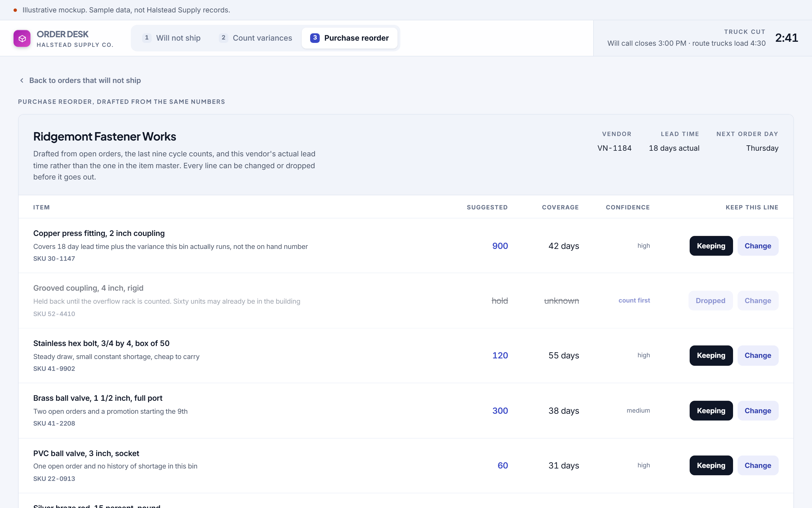Toggle Keeping for Copper press fitting line
The image size is (812, 508).
point(711,246)
